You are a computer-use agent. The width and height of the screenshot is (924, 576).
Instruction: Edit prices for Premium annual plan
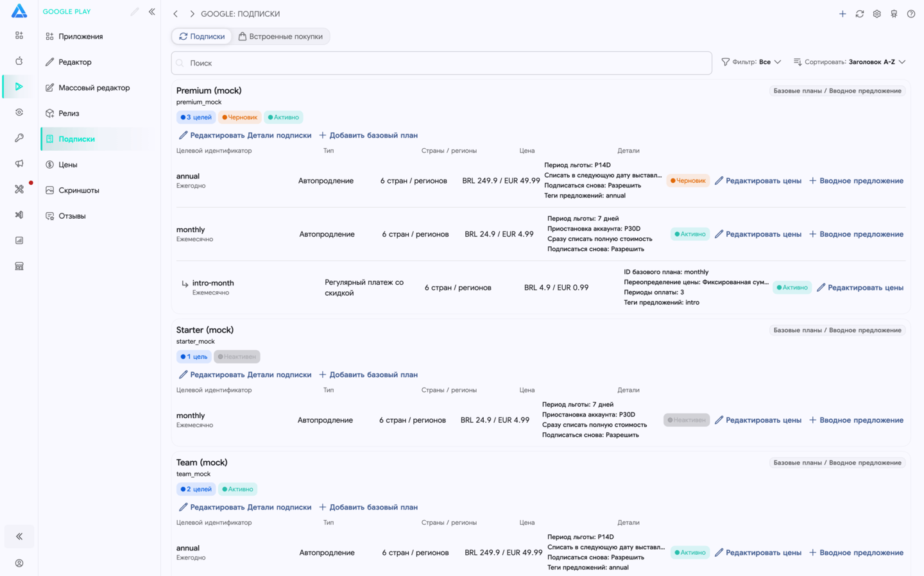(x=758, y=181)
